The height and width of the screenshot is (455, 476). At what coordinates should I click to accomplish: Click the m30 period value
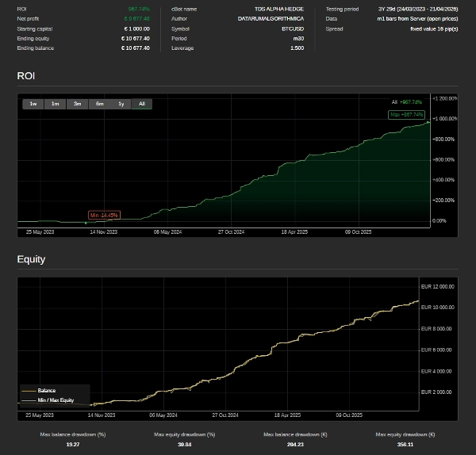click(298, 39)
